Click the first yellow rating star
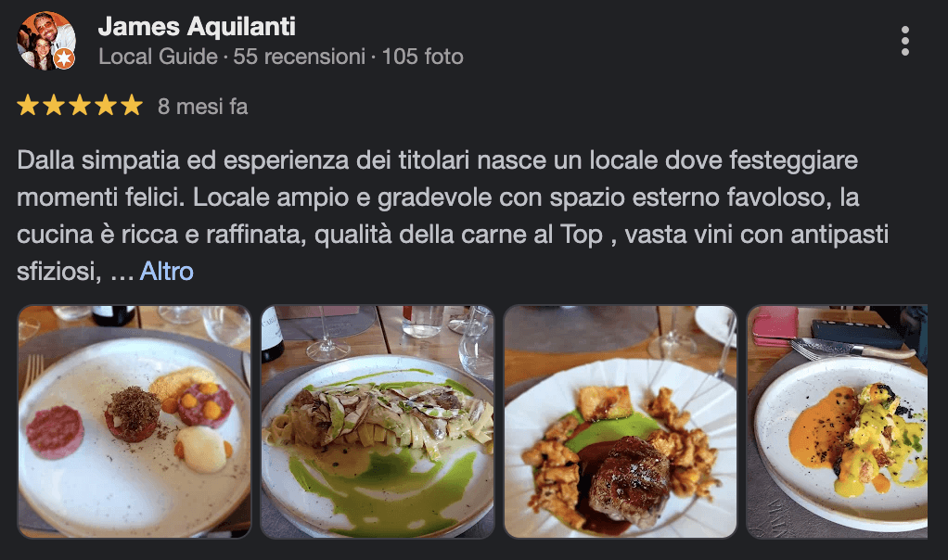This screenshot has width=948, height=560. (x=28, y=106)
